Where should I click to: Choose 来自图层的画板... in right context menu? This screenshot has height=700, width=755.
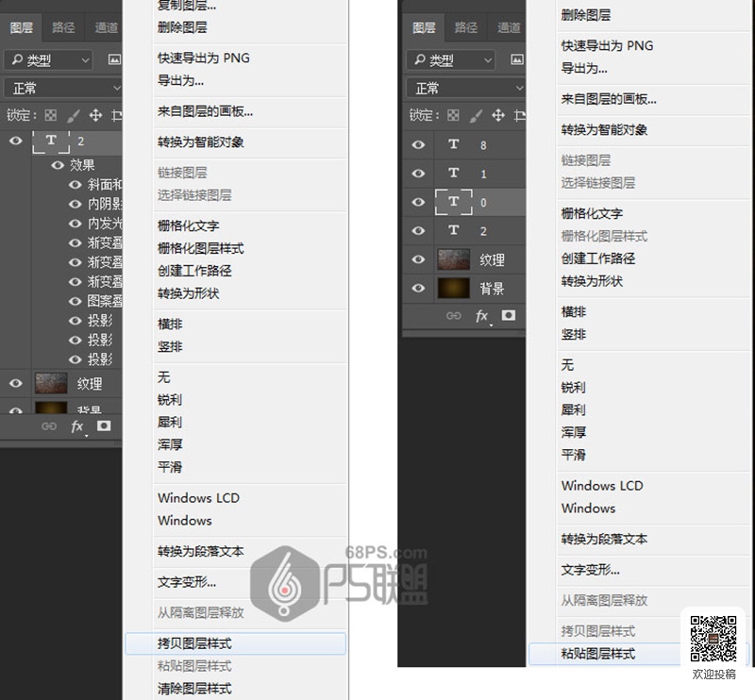[x=609, y=99]
